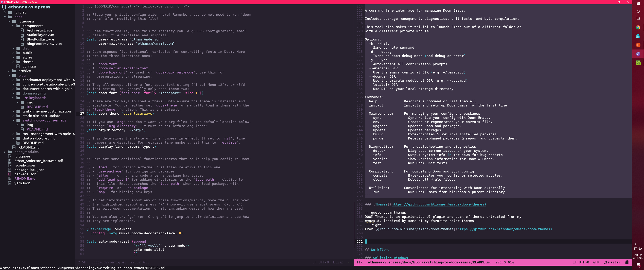
Task: Expand the qmk-firmware-customization folder
Action: (x=13, y=111)
